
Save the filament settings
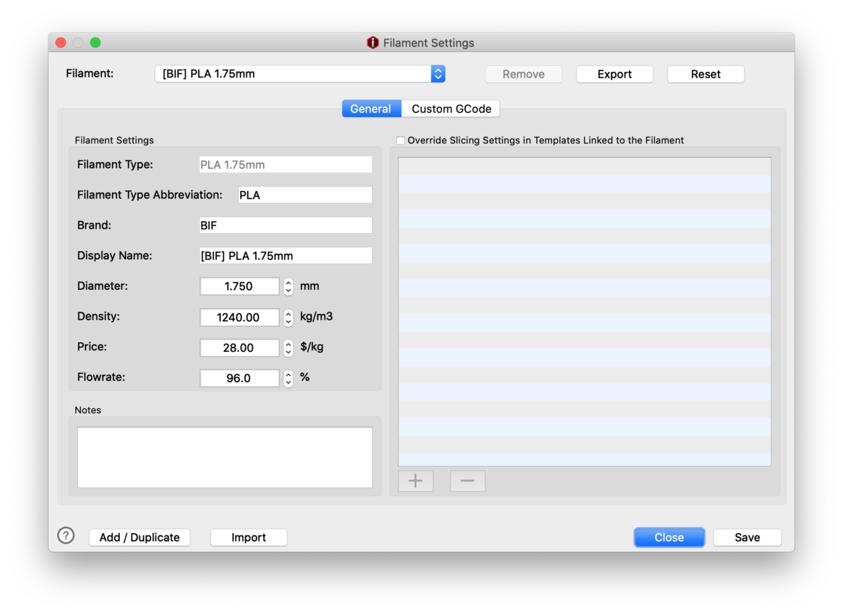[747, 538]
